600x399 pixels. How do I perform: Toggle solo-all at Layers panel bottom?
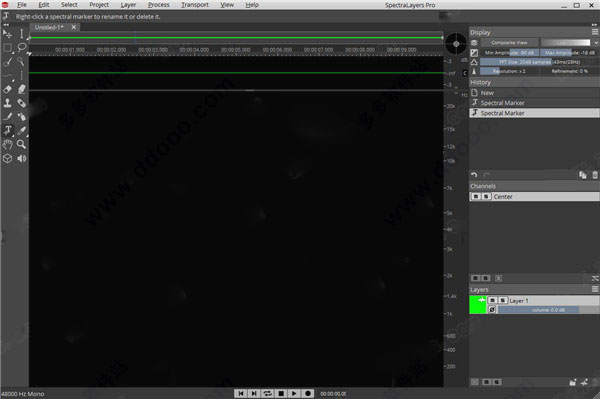tap(496, 382)
